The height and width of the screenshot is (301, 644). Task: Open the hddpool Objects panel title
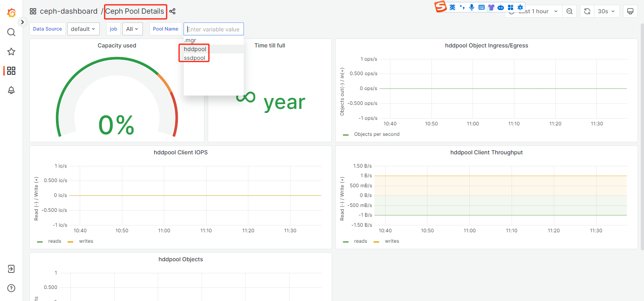click(x=181, y=259)
